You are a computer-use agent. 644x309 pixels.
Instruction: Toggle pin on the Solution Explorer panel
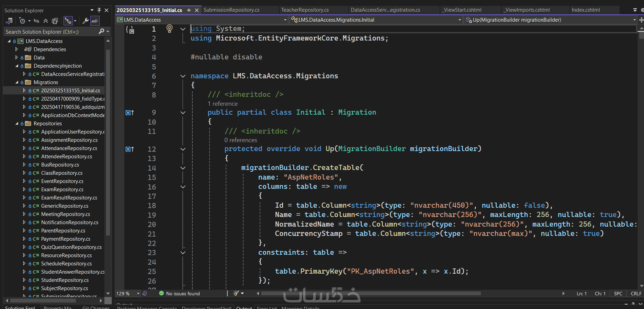pyautogui.click(x=99, y=10)
